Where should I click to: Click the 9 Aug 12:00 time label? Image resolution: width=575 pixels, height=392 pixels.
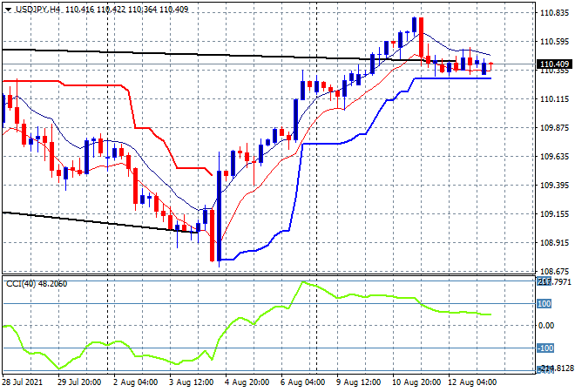pos(359,382)
